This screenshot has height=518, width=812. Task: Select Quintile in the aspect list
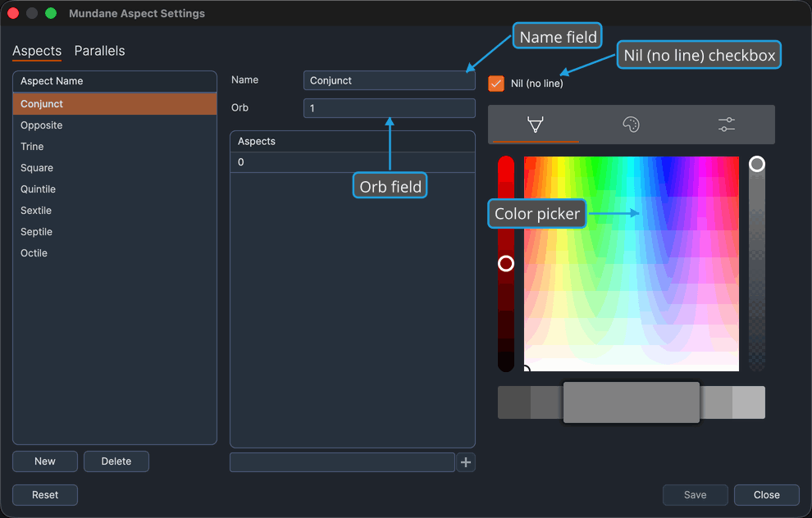point(115,189)
